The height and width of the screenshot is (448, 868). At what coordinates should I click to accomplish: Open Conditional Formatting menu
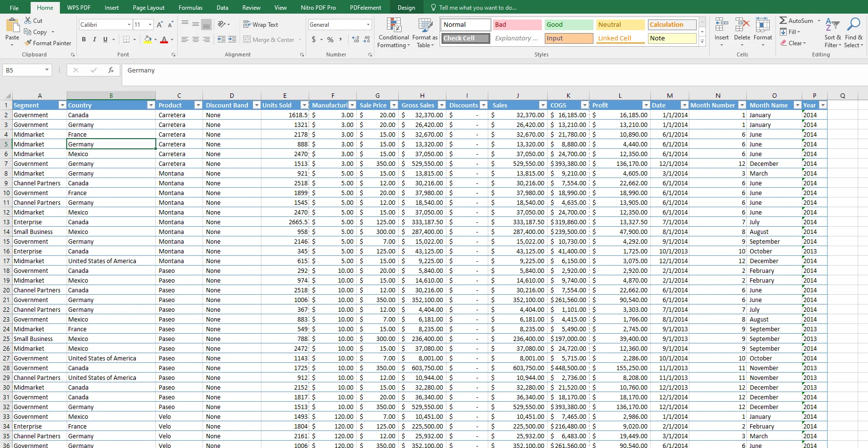click(394, 33)
